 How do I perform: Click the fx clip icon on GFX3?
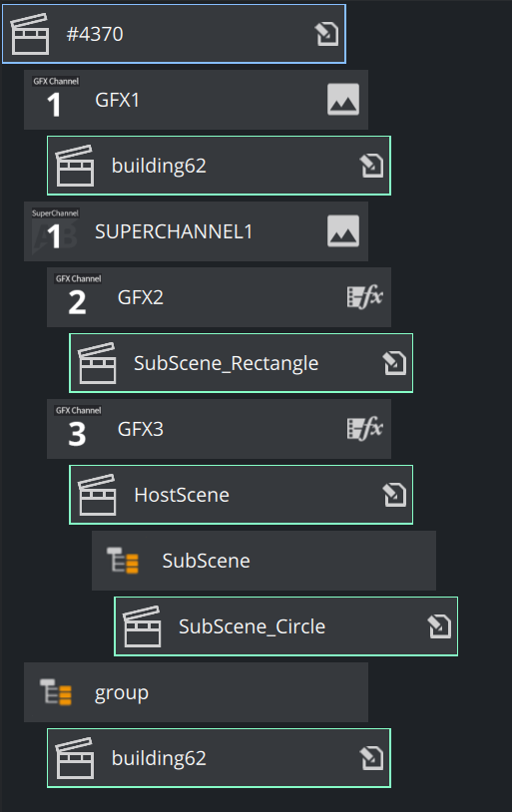(x=365, y=429)
